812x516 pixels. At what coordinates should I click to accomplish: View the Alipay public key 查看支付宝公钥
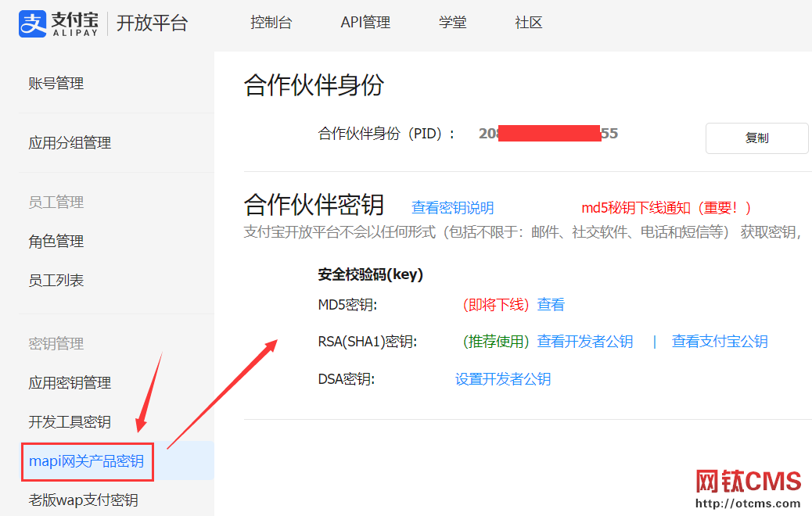[719, 341]
